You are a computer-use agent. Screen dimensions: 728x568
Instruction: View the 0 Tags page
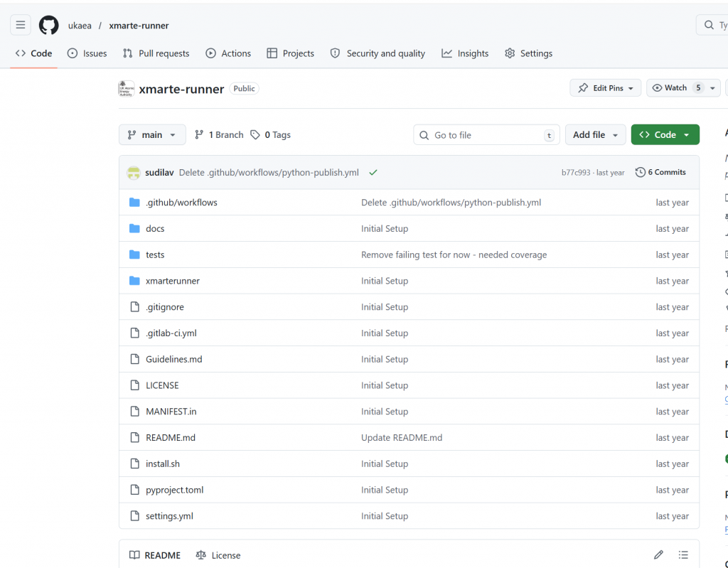[x=271, y=135]
